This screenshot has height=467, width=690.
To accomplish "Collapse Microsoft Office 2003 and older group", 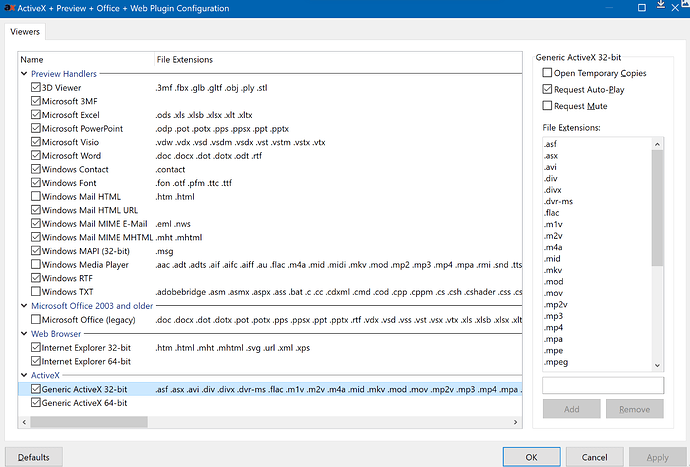I will pyautogui.click(x=24, y=305).
